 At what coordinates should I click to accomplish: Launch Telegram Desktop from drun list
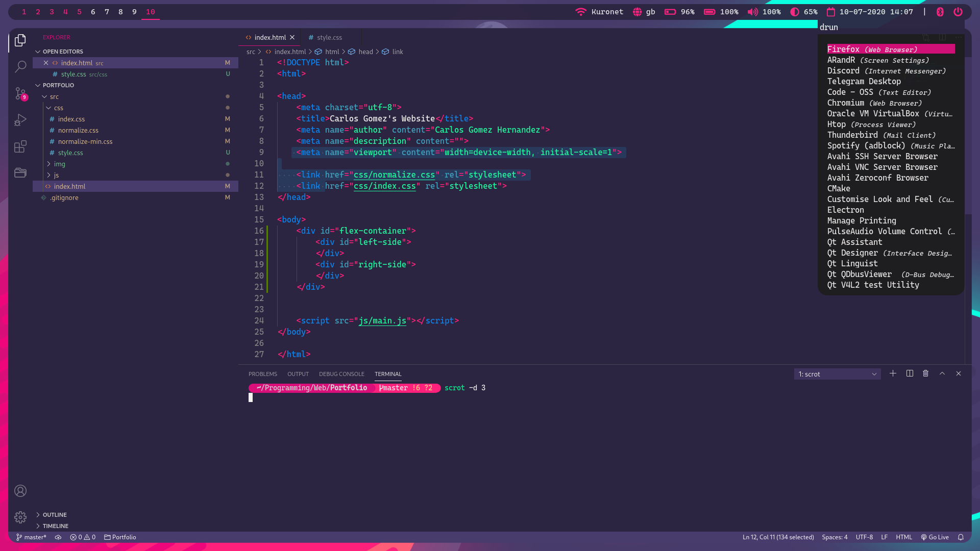[x=891, y=81]
